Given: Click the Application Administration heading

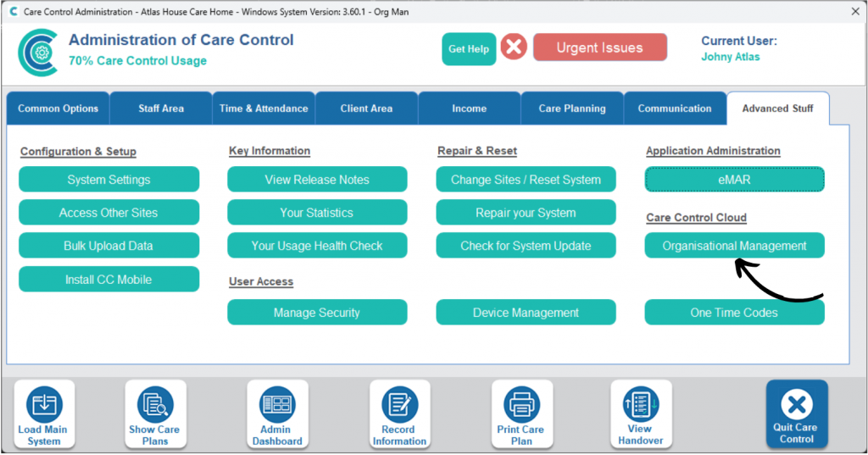Looking at the screenshot, I should 713,151.
